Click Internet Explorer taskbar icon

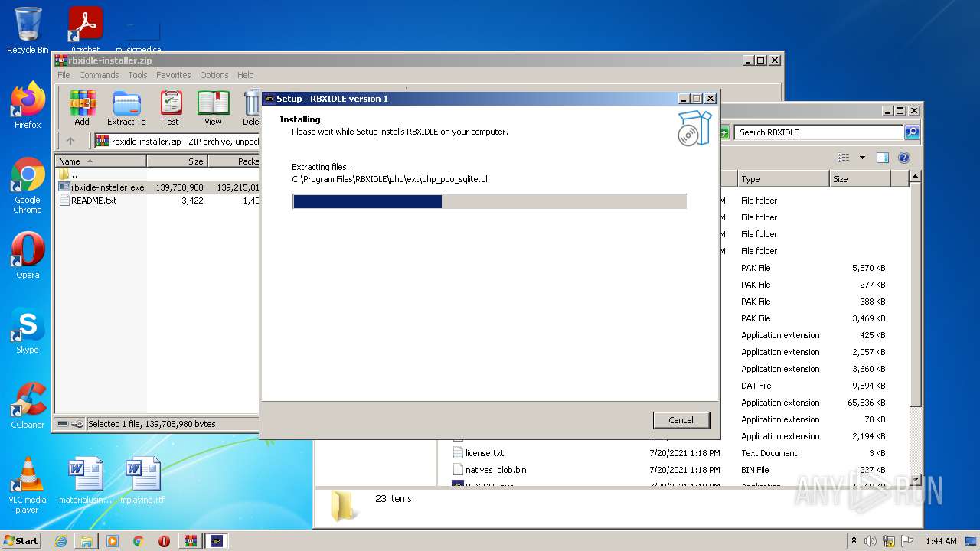[x=60, y=541]
